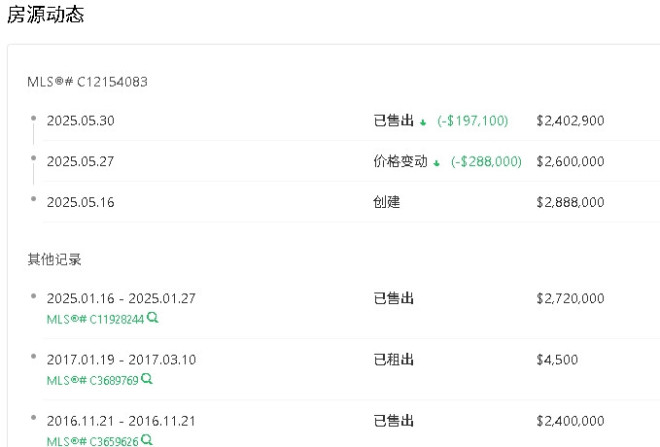Screen dimensions: 660x447
Task: Select the 2025.05.16 timeline bullet
Action: pyautogui.click(x=34, y=199)
